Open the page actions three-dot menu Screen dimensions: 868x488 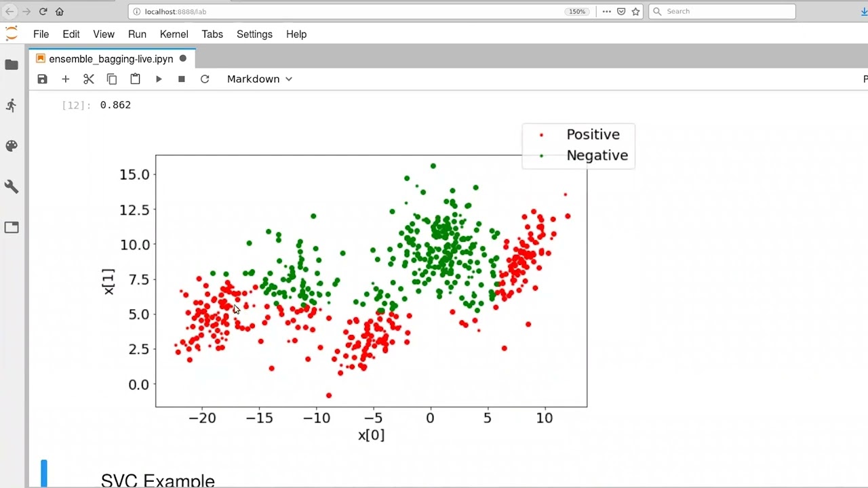[606, 12]
